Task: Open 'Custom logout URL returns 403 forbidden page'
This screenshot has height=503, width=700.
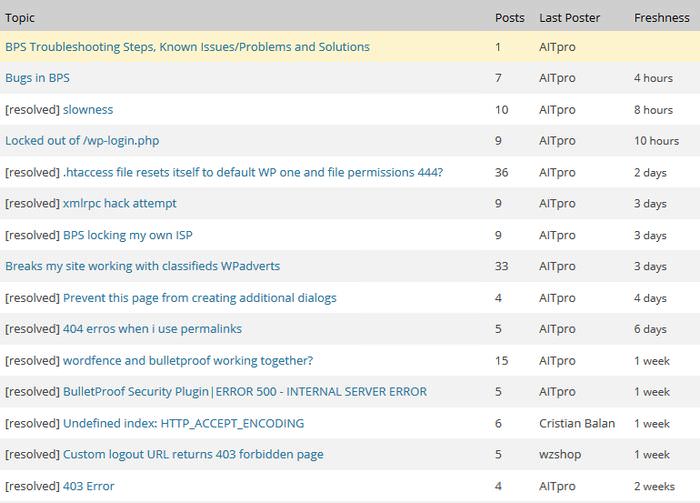Action: 193,454
